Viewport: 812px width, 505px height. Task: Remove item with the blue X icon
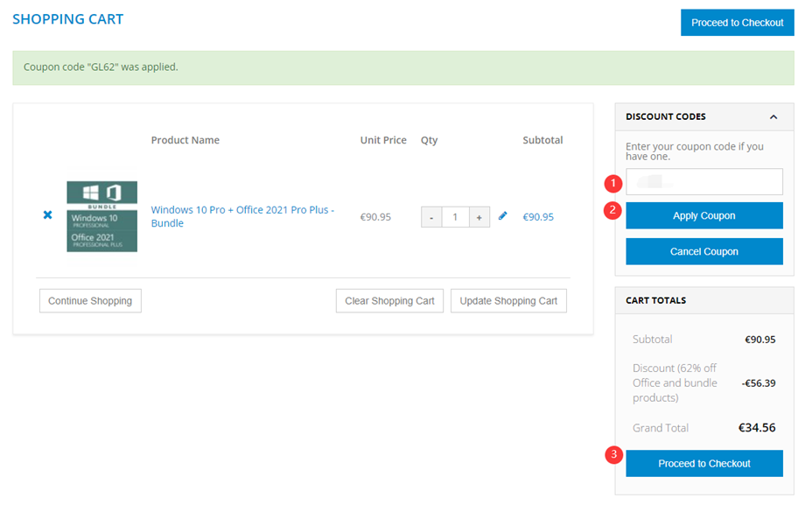click(48, 215)
